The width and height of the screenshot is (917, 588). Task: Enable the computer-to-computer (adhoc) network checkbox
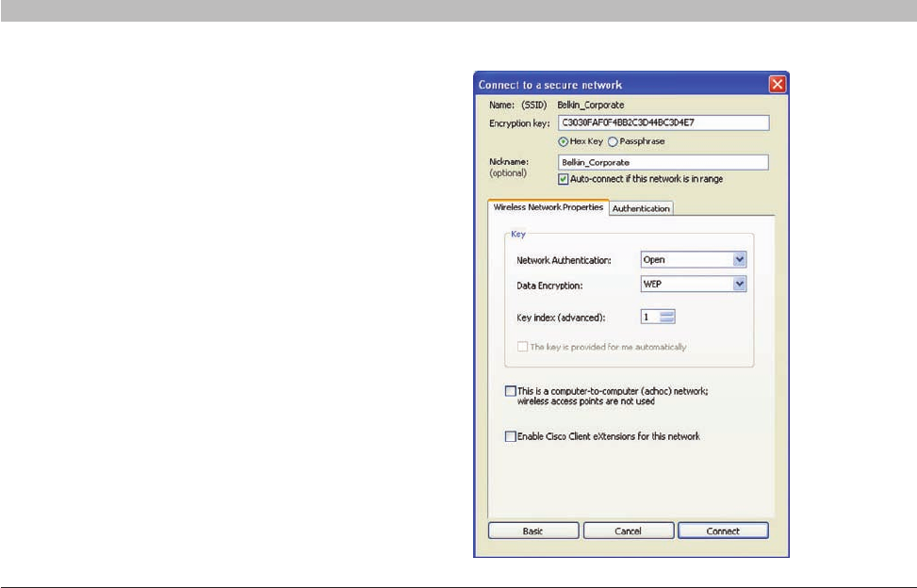click(x=511, y=391)
